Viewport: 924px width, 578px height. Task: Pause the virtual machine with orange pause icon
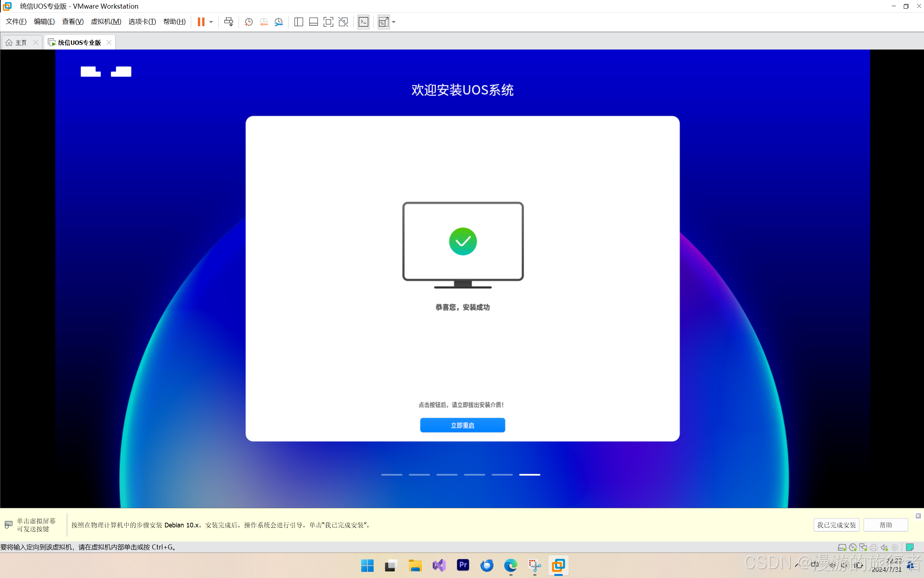pyautogui.click(x=201, y=22)
